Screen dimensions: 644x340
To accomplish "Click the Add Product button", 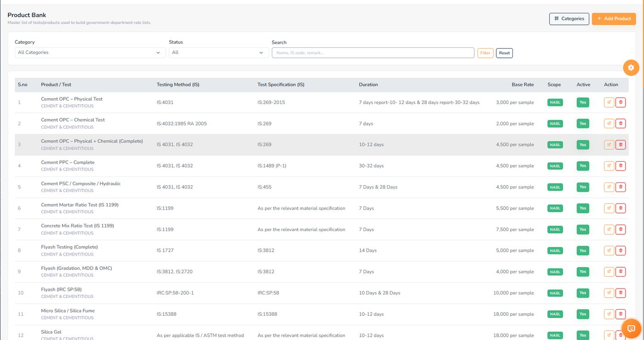I will (x=614, y=19).
